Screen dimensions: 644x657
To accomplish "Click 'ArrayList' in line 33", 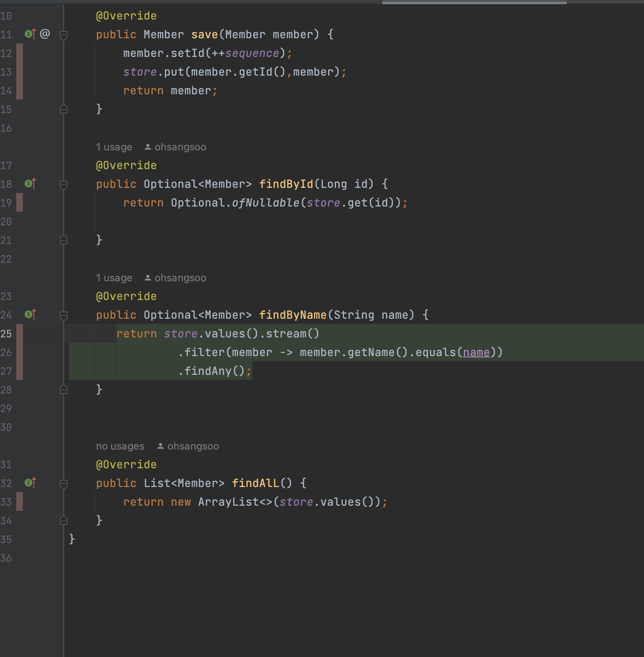I will (x=229, y=502).
